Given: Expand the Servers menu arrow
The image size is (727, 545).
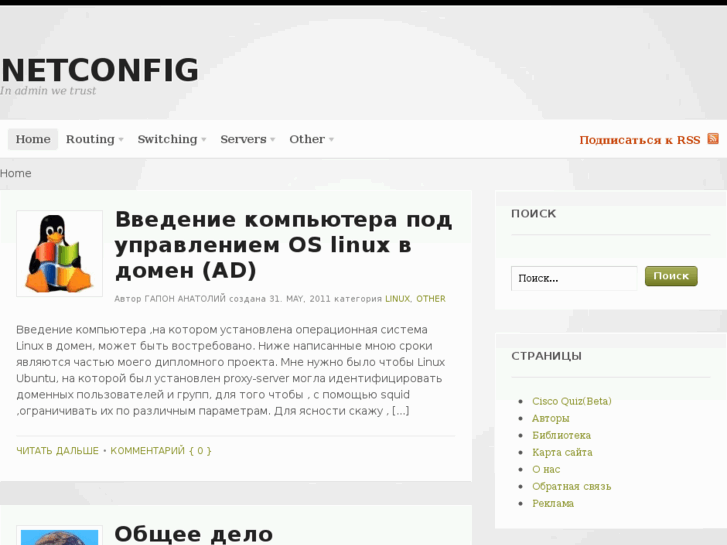Looking at the screenshot, I should click(x=273, y=139).
